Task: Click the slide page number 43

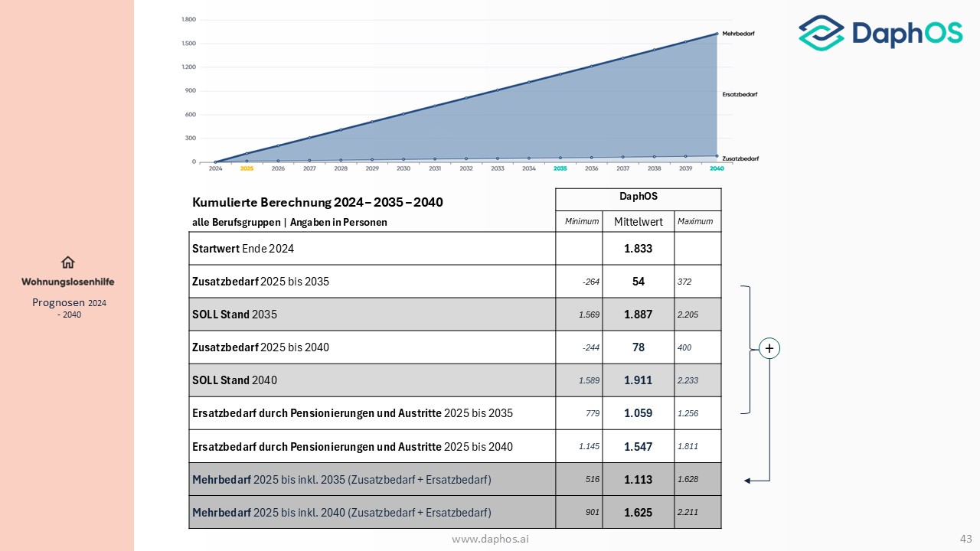Action: point(965,540)
